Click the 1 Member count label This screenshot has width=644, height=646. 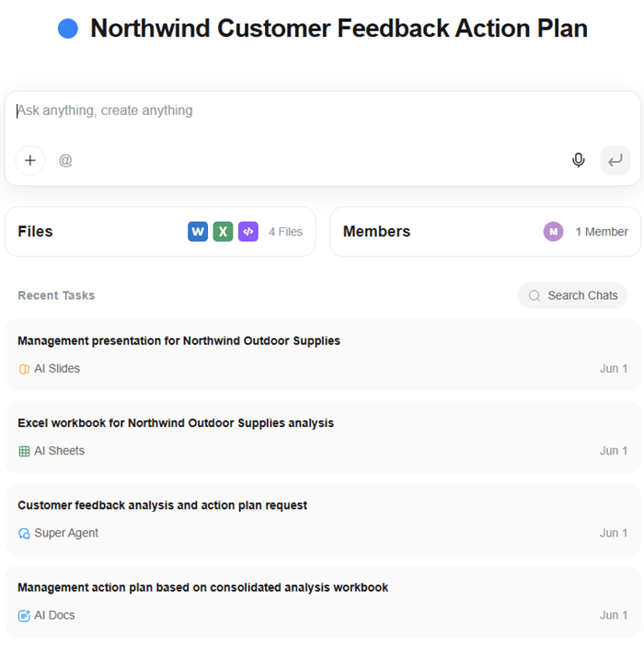[602, 232]
